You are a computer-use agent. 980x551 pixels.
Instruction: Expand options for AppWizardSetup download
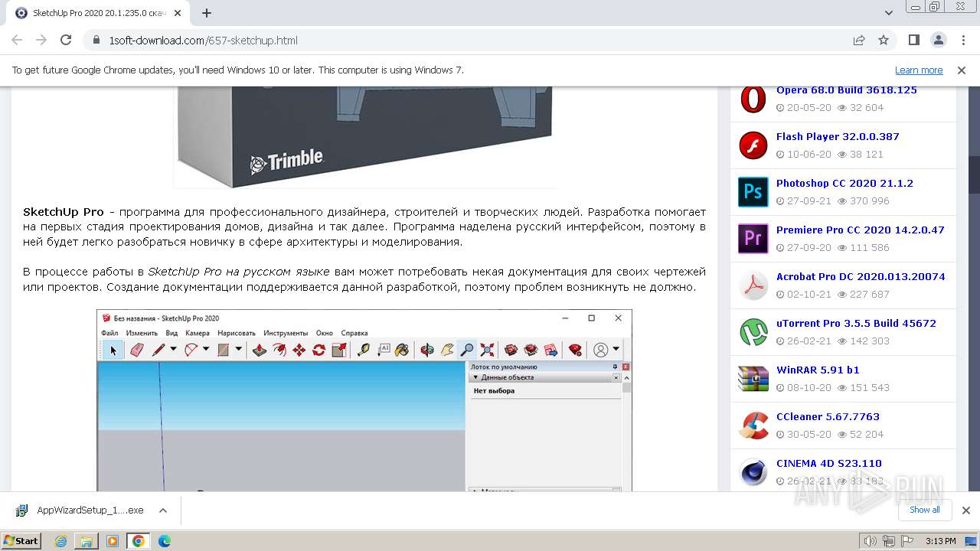163,510
